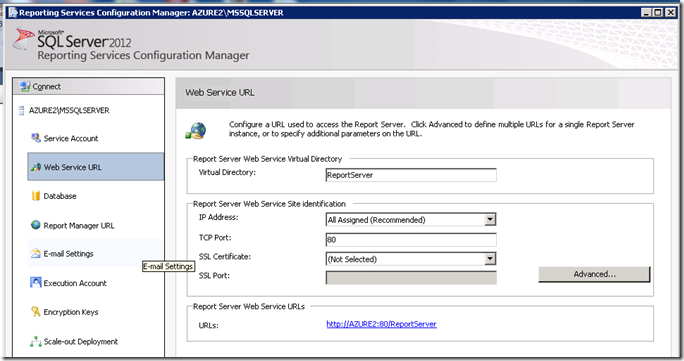The width and height of the screenshot is (684, 361).
Task: Click the 'Virtual Directory:' label
Action: coord(227,172)
